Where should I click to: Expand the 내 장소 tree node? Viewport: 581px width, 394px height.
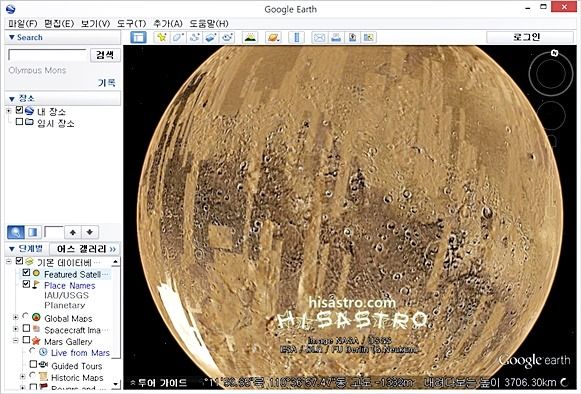coord(9,111)
